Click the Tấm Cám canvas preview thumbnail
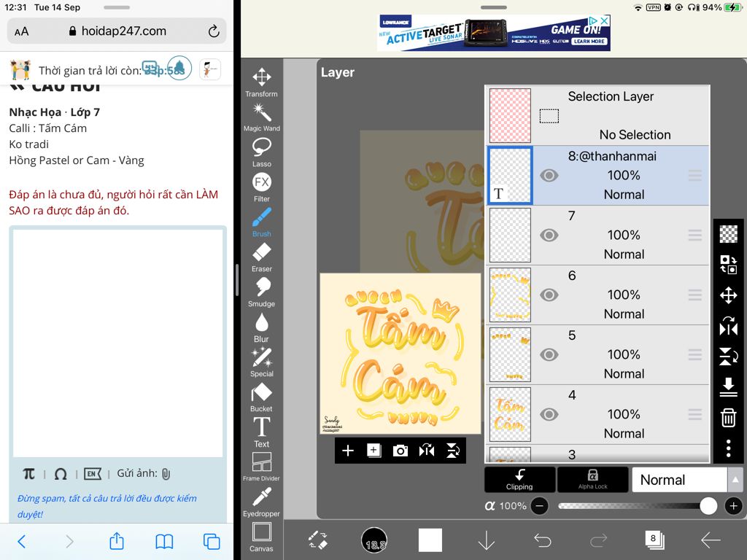 pos(400,354)
